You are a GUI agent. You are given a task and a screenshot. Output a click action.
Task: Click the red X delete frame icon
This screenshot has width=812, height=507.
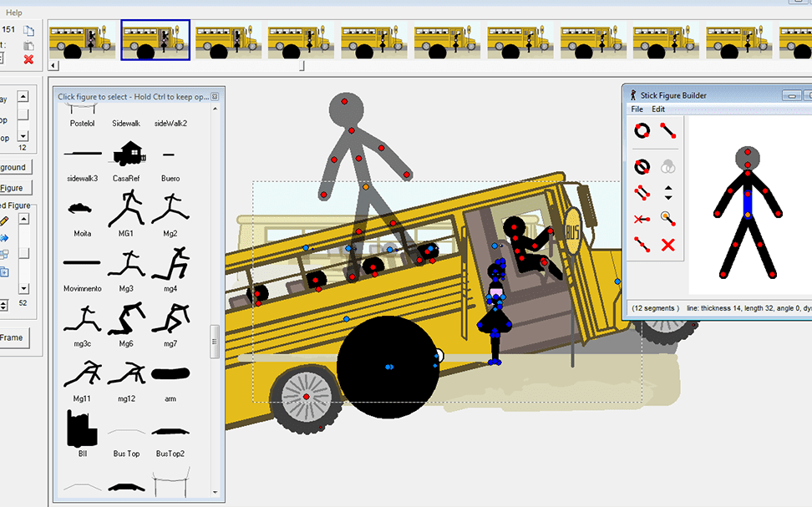pos(28,59)
